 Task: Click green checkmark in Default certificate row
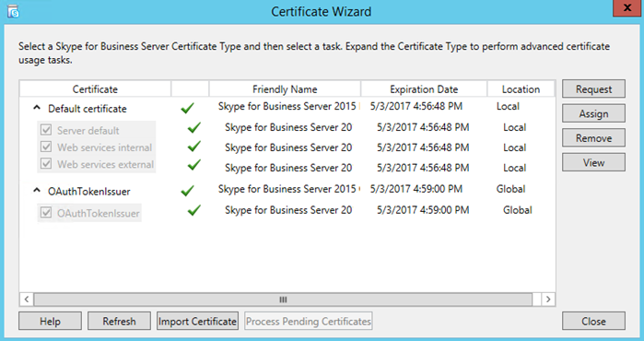click(187, 109)
